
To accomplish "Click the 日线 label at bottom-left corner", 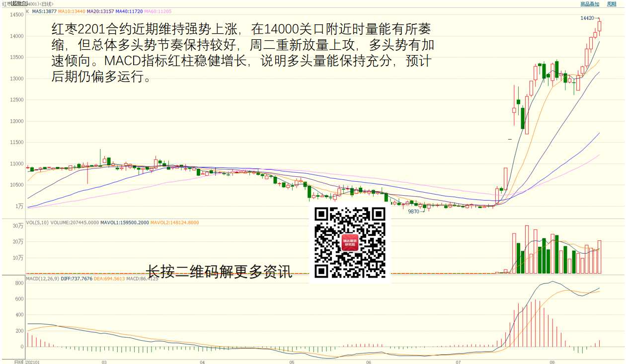I will (x=18, y=362).
